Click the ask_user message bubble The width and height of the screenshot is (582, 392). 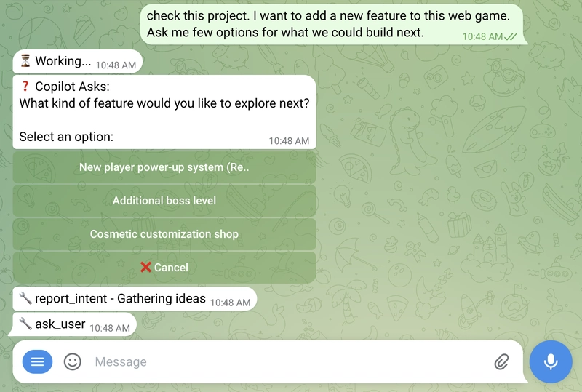coord(60,324)
